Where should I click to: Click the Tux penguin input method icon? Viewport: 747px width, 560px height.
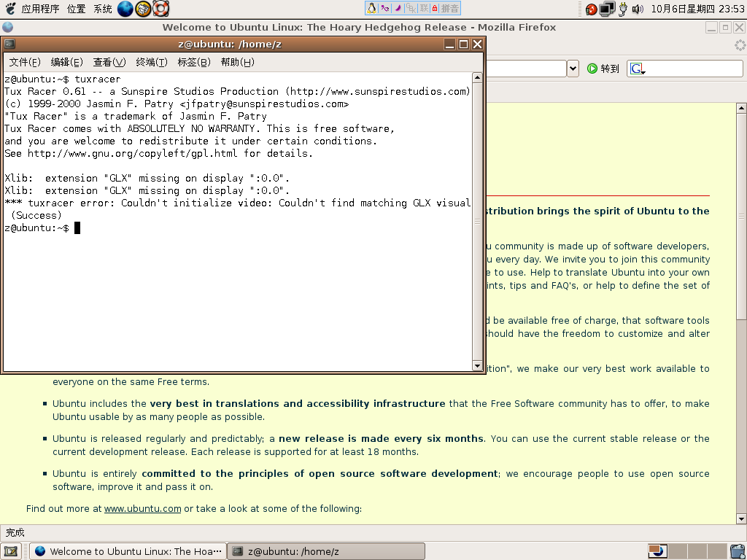point(371,8)
